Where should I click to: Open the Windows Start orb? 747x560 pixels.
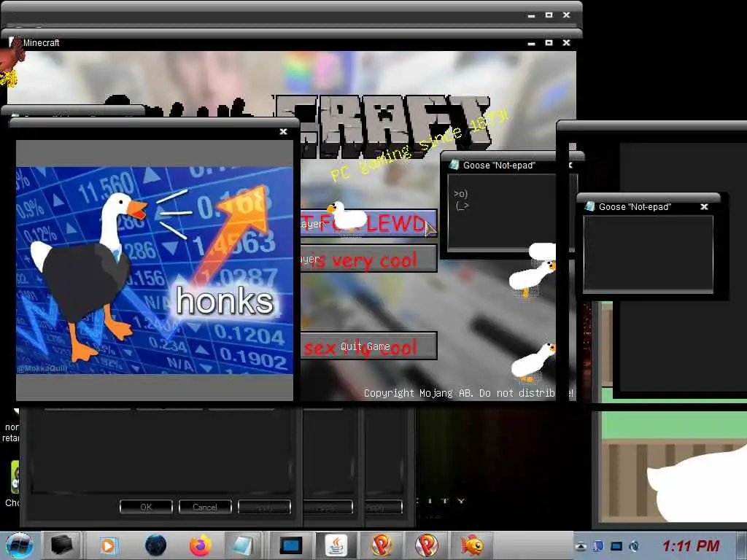click(20, 545)
